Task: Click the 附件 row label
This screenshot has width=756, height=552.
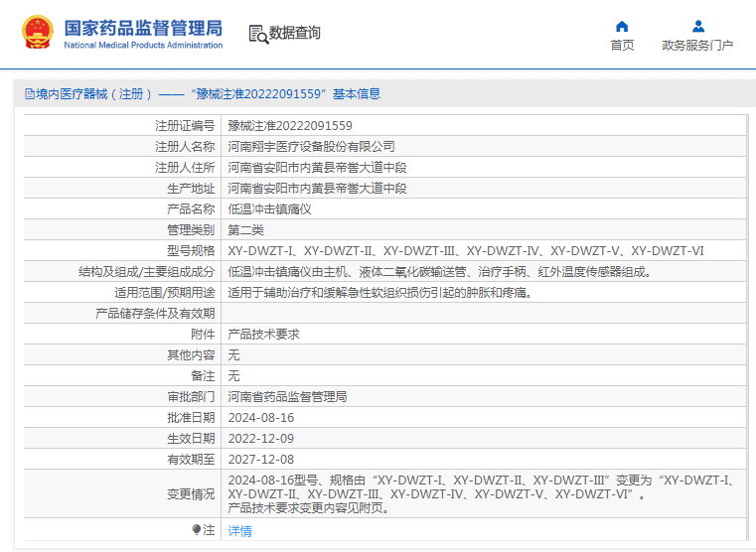Action: click(x=203, y=335)
